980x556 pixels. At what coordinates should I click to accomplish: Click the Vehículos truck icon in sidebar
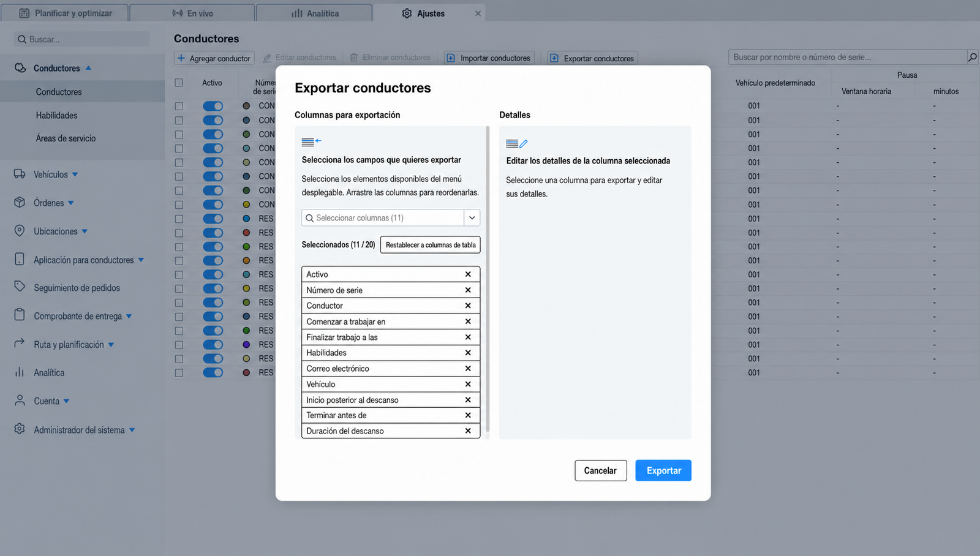click(x=20, y=174)
